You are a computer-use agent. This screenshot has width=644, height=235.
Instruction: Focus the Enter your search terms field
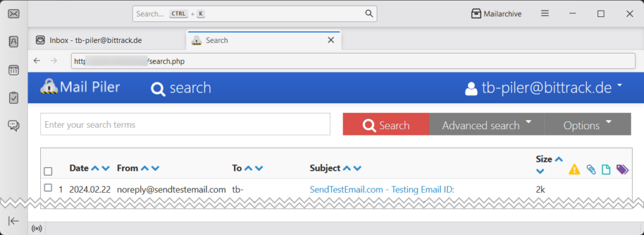(x=186, y=124)
